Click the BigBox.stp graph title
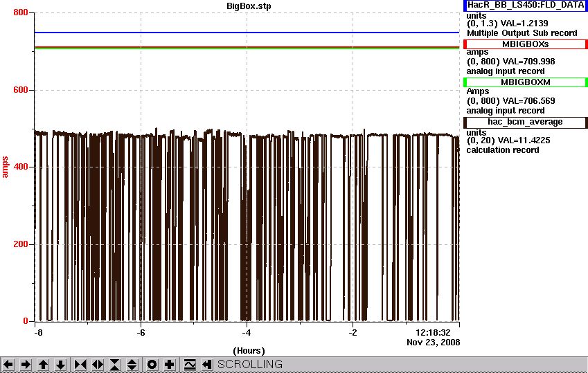588x373 pixels. point(249,6)
